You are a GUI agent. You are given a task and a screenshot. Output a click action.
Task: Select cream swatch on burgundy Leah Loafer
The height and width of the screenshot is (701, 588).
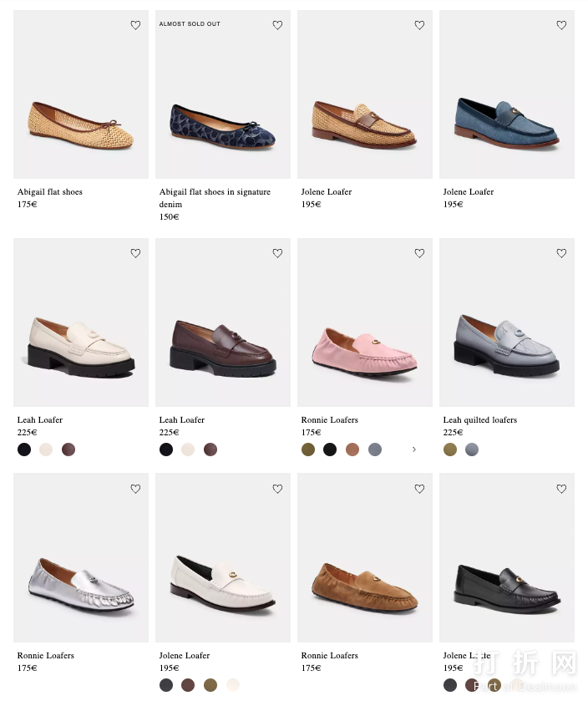point(188,450)
